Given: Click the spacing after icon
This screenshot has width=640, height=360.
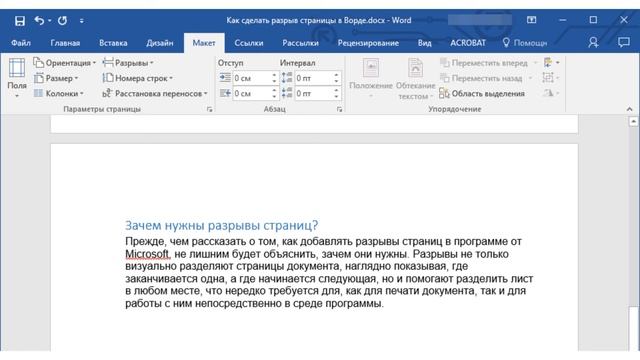Looking at the screenshot, I should pyautogui.click(x=287, y=93).
